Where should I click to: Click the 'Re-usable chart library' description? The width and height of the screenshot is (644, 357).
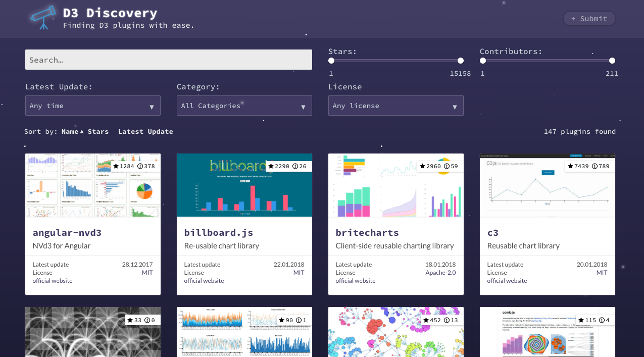point(222,246)
